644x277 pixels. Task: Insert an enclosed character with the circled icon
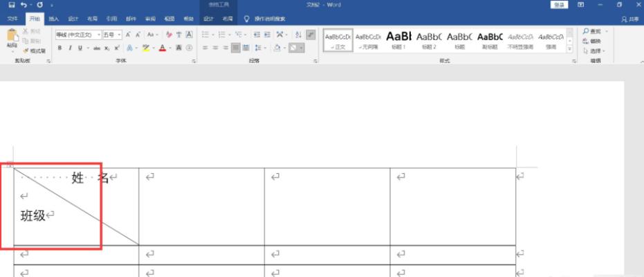coord(189,48)
